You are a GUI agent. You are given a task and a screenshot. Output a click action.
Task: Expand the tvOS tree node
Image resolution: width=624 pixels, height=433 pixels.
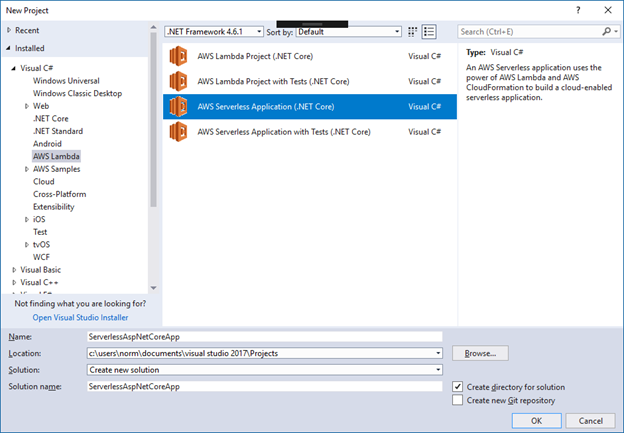(27, 244)
